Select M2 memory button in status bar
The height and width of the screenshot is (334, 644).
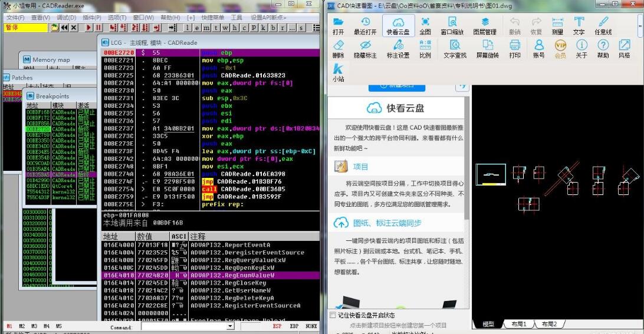tap(22, 326)
